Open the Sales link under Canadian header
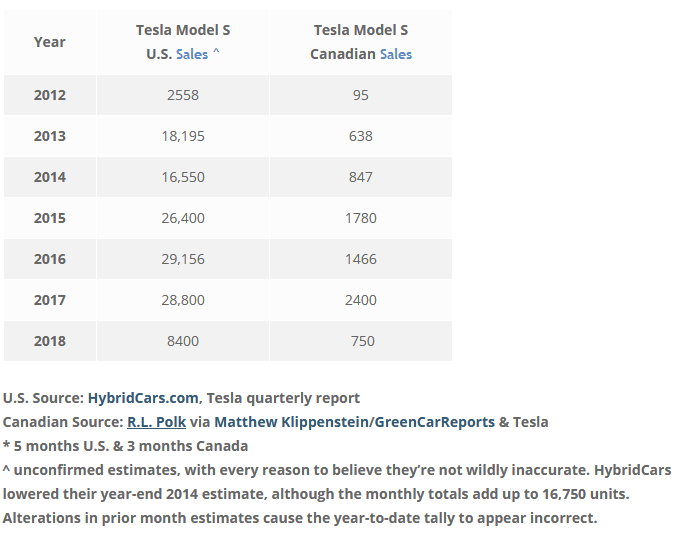Viewport: 683px width, 538px height. tap(396, 54)
